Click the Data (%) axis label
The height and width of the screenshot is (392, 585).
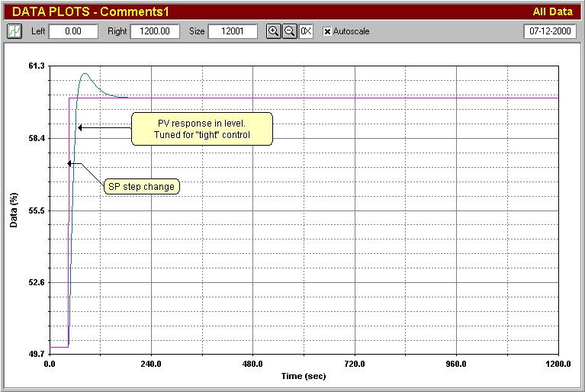click(13, 210)
